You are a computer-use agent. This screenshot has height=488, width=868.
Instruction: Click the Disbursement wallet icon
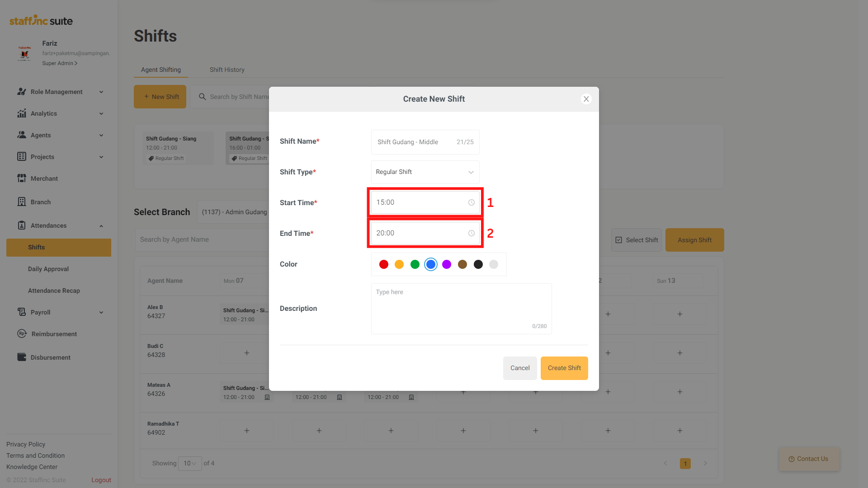click(x=21, y=357)
